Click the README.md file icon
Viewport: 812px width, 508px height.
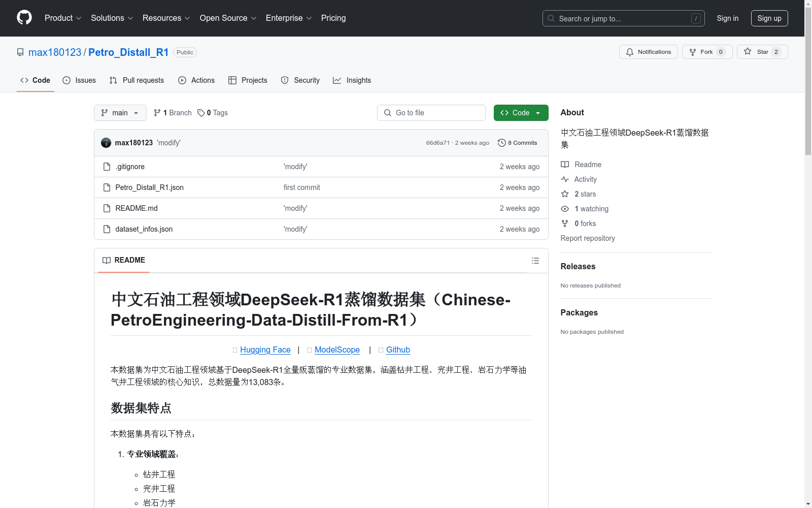pyautogui.click(x=107, y=208)
